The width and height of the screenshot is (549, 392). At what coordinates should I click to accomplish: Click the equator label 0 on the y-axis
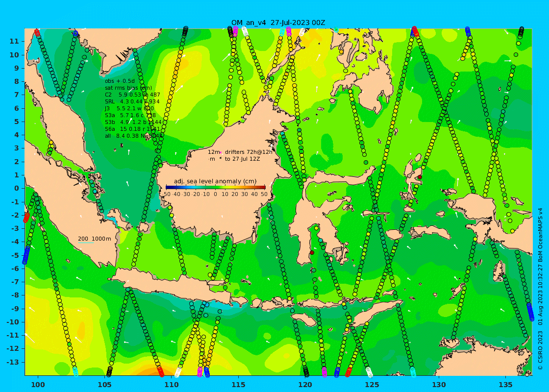[x=16, y=188]
